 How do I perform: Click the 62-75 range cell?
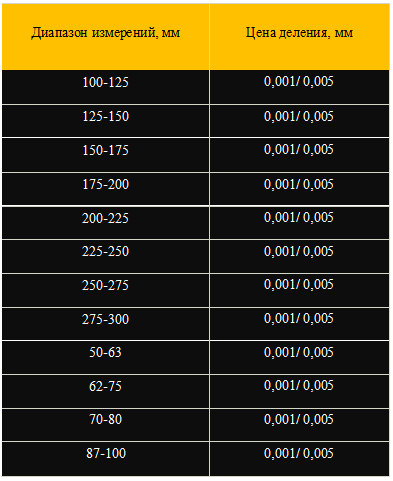point(105,391)
